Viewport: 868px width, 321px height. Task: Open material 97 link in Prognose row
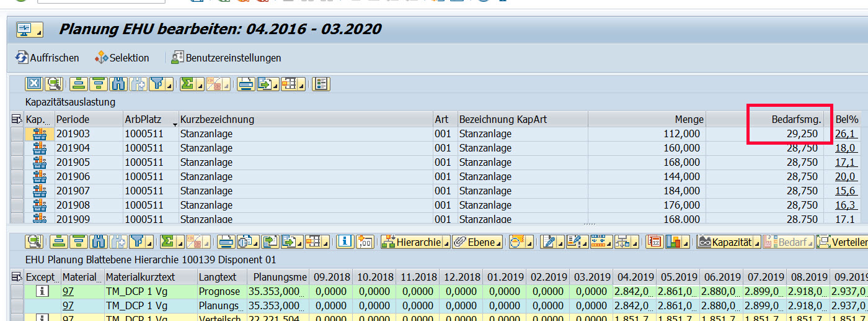(x=68, y=291)
